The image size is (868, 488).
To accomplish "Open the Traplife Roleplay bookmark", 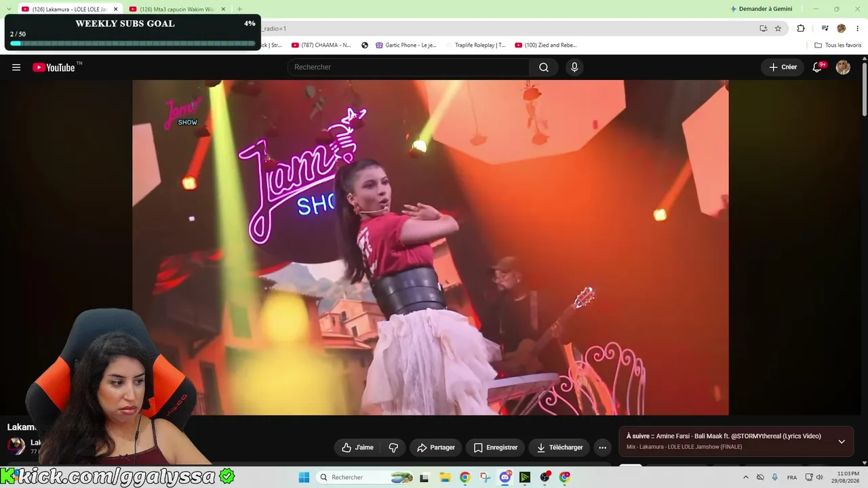I will coord(476,45).
